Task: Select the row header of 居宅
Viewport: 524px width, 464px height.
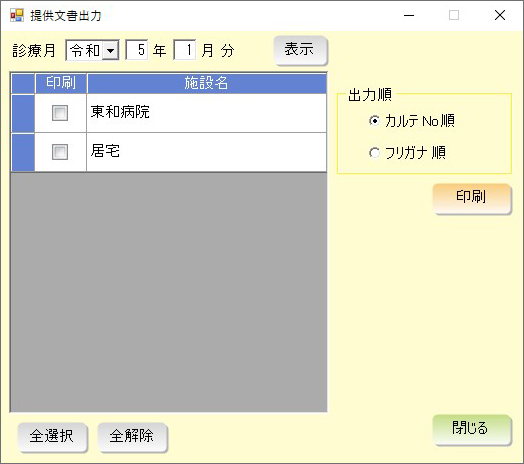Action: click(x=23, y=152)
